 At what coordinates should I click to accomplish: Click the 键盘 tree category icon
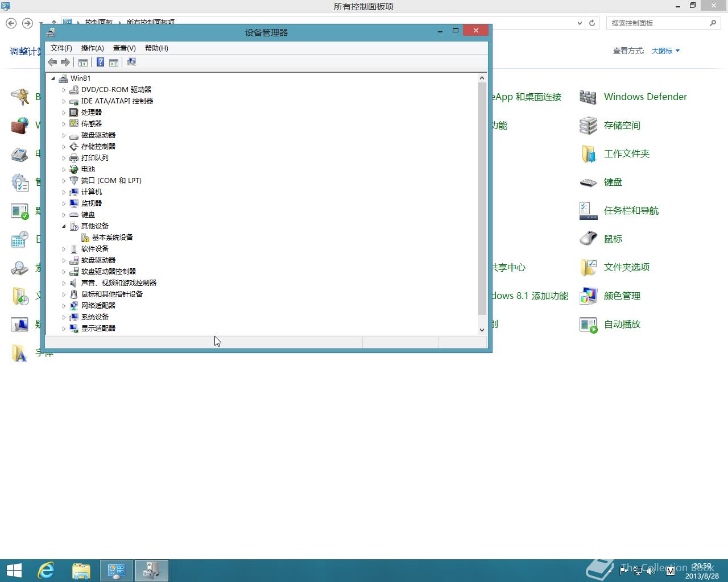(74, 214)
